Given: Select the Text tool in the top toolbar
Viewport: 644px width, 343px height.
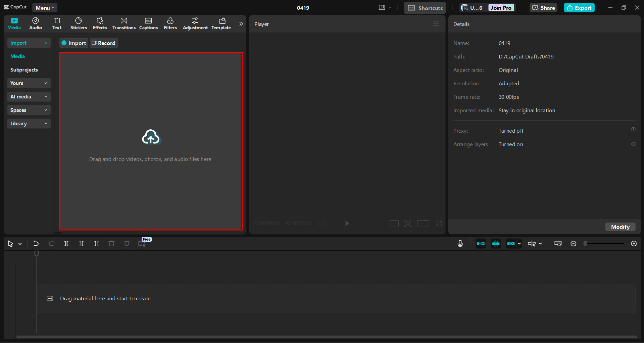Looking at the screenshot, I should 57,23.
